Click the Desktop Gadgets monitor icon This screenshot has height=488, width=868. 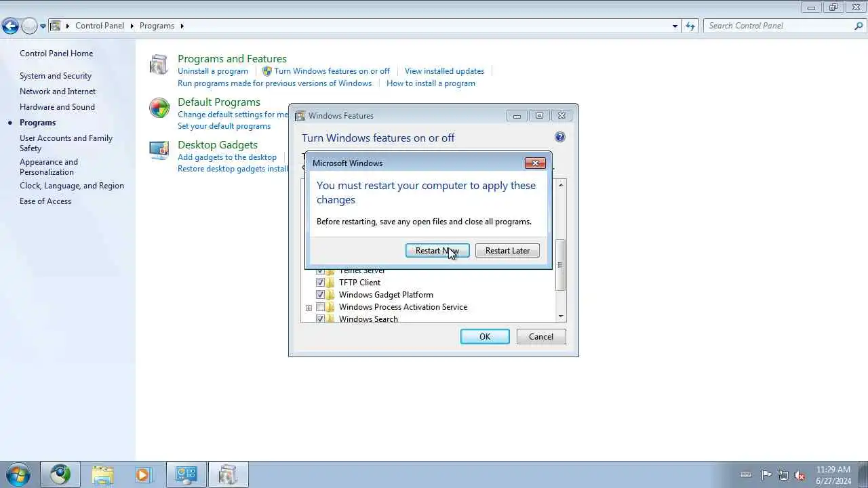point(159,150)
